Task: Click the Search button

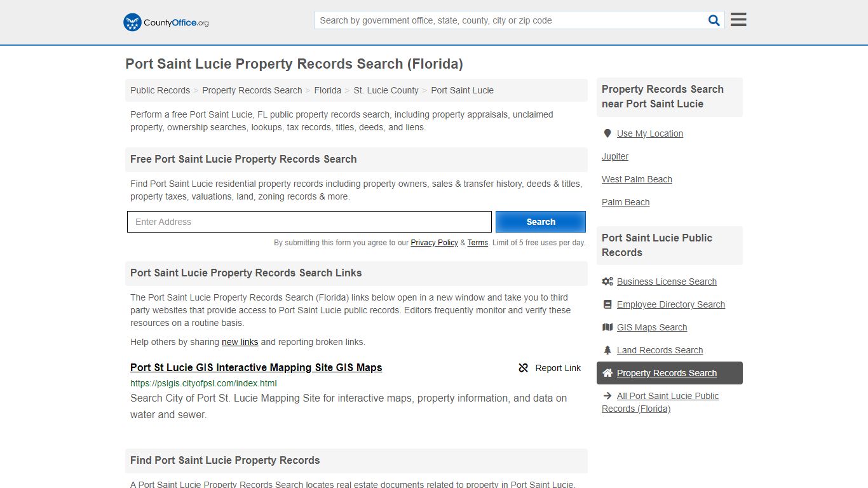Action: (x=539, y=221)
